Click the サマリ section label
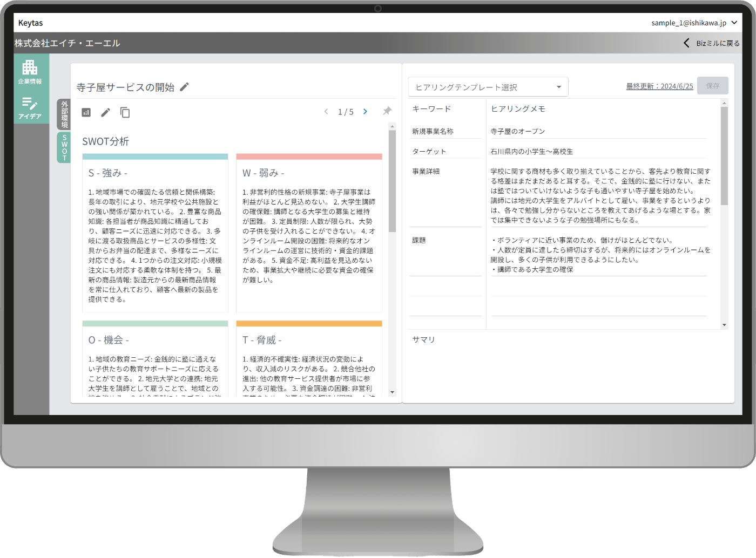 [423, 339]
